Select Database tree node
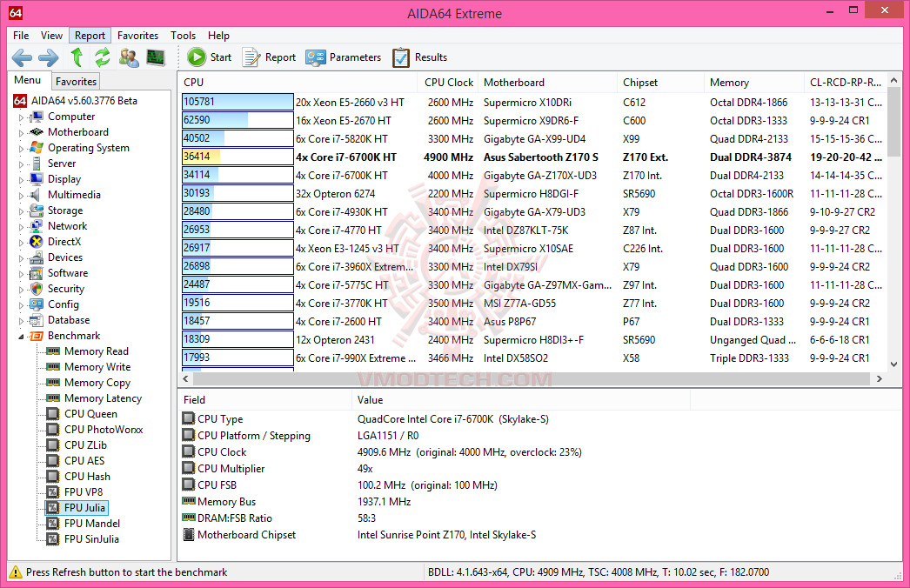 69,320
